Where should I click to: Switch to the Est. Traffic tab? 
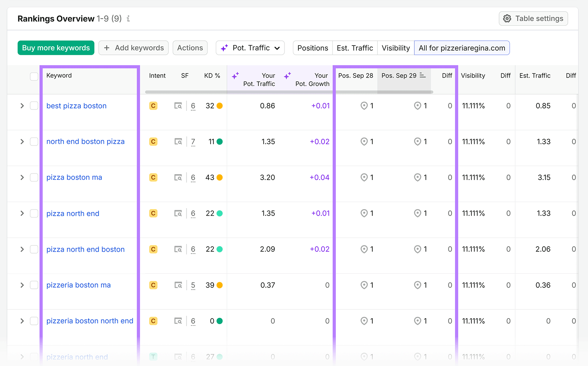(355, 48)
